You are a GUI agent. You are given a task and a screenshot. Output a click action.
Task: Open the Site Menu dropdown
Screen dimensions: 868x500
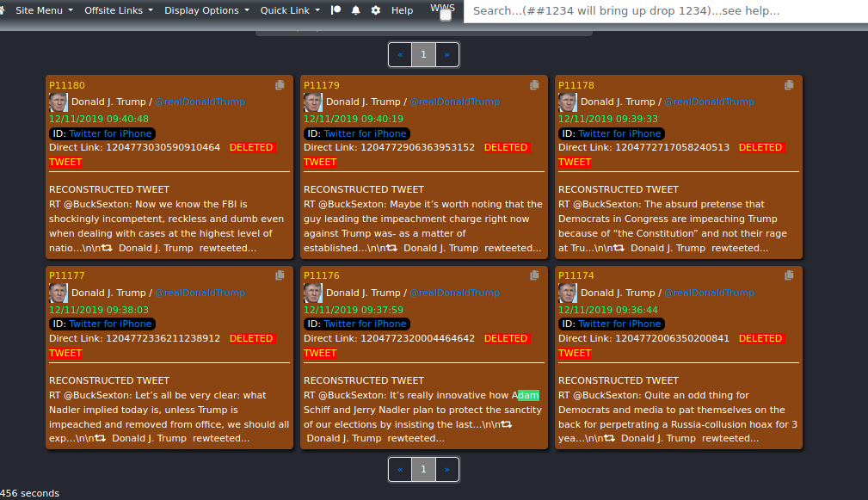click(44, 10)
